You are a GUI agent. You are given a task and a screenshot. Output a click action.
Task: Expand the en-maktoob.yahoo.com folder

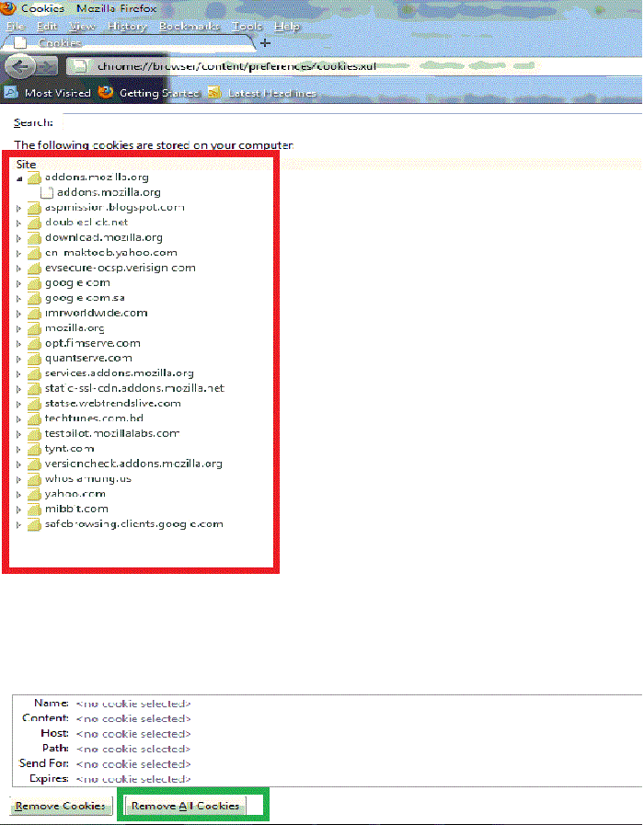pyautogui.click(x=19, y=253)
